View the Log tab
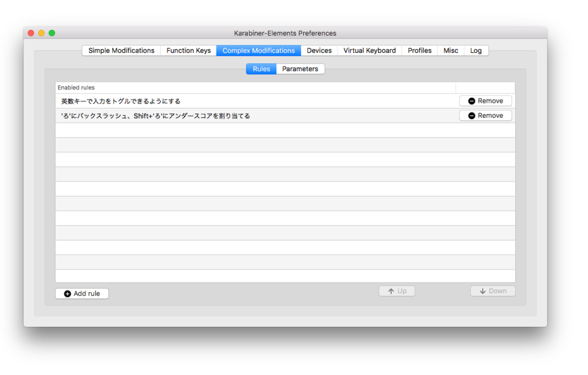Viewport: 588px width, 375px height. (476, 51)
